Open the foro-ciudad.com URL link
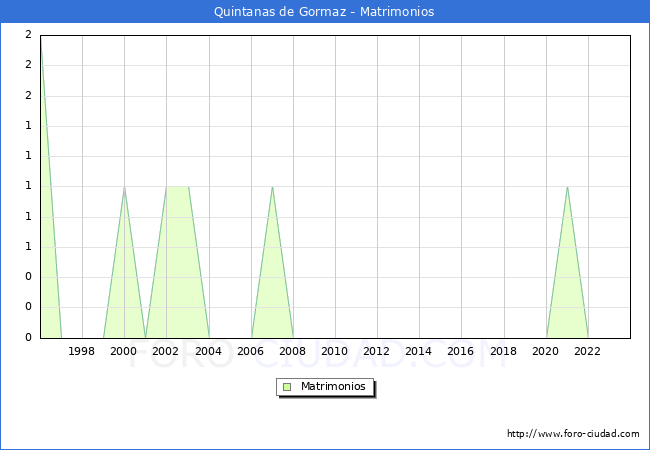Screen dimensions: 650x450 [x=573, y=434]
